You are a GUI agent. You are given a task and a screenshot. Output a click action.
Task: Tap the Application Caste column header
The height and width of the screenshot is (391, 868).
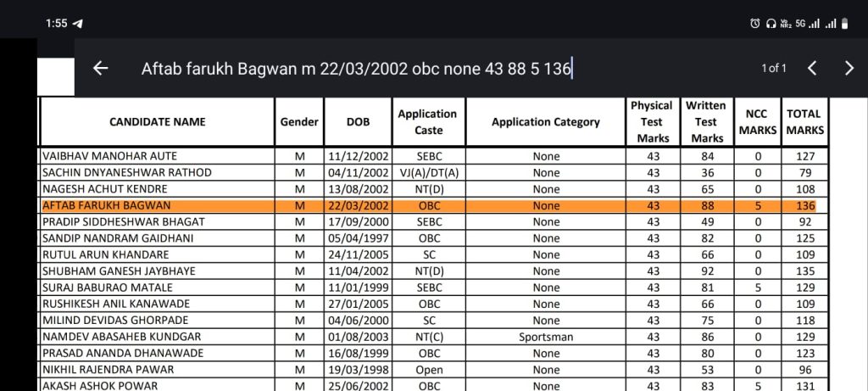click(x=428, y=122)
